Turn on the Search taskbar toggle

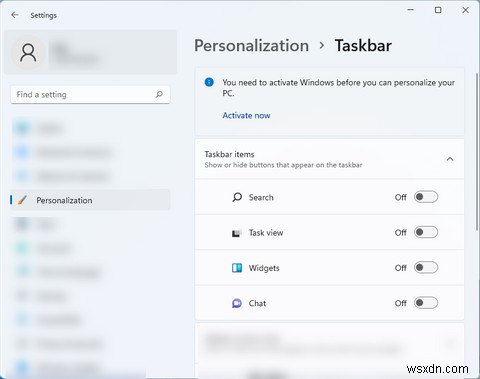point(426,197)
